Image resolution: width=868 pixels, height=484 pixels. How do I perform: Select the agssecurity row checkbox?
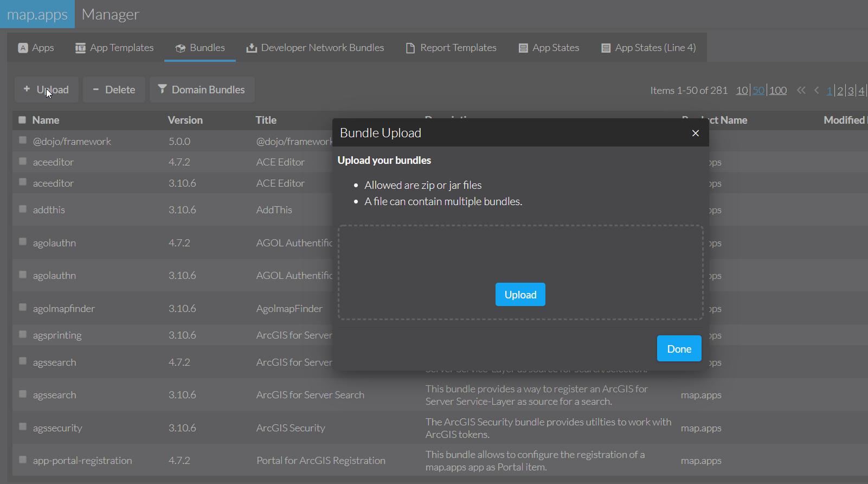[x=23, y=426]
